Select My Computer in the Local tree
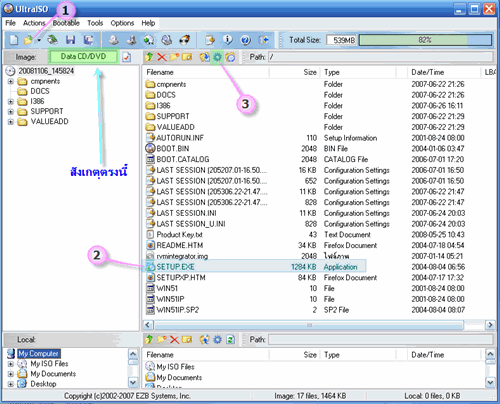Image resolution: width=500 pixels, height=404 pixels. (39, 354)
